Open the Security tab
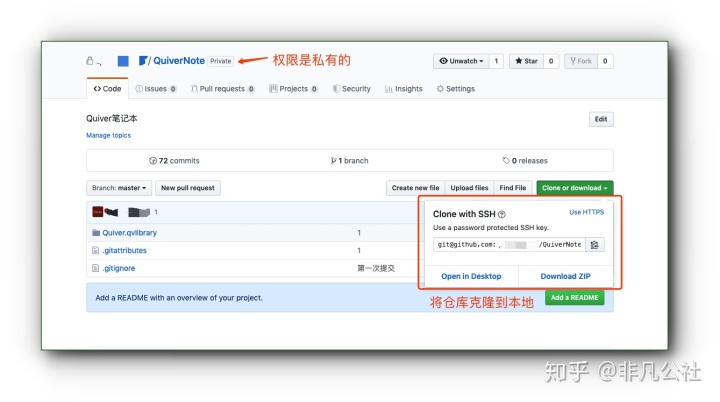Viewport: 720px width, 402px height. [352, 89]
